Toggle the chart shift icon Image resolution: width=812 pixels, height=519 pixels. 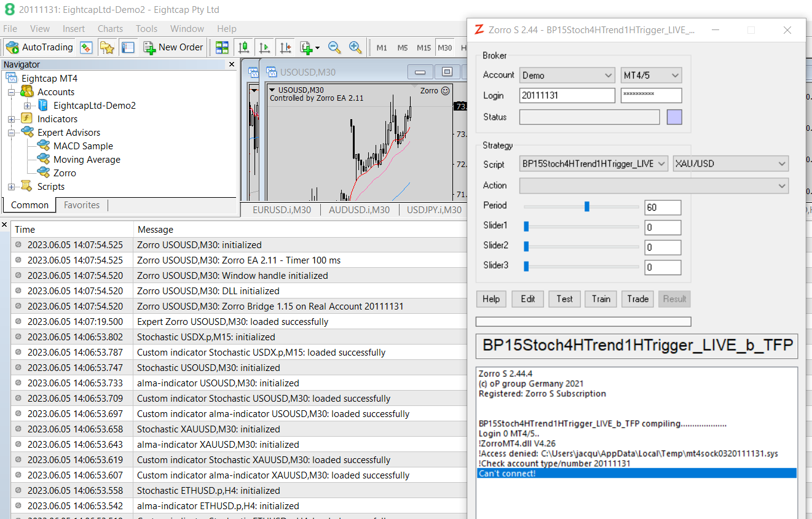click(285, 47)
